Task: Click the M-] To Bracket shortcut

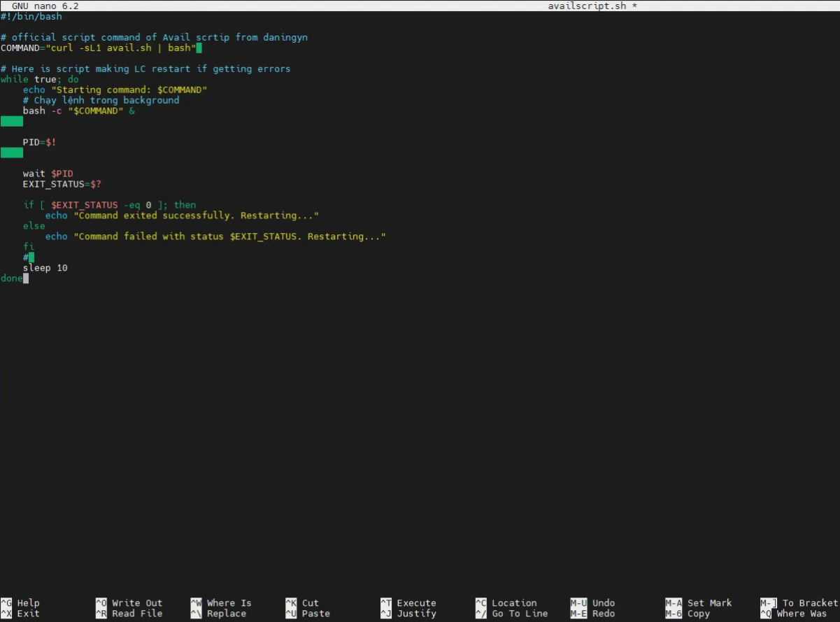Action: (x=799, y=603)
